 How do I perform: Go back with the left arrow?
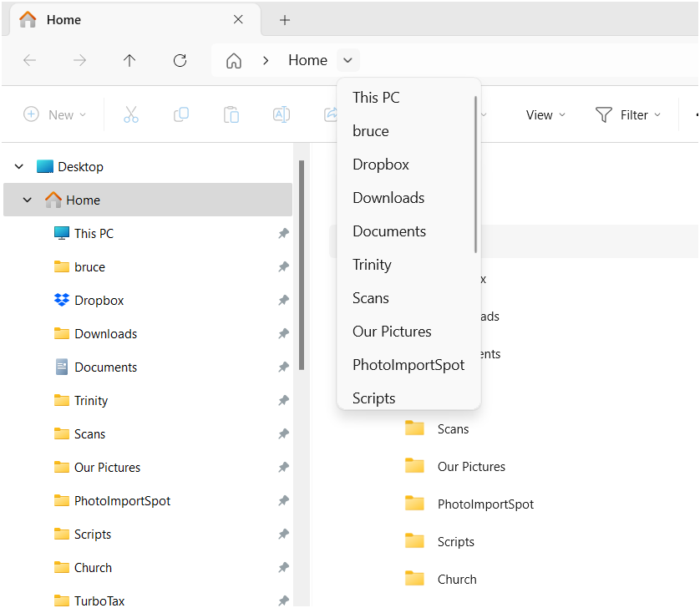(29, 60)
